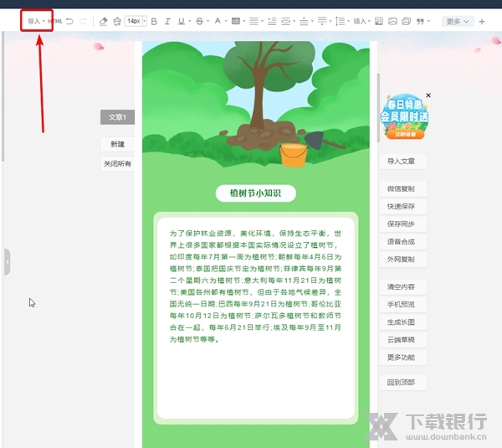
Task: Click the 语音合成 button
Action: tap(403, 242)
